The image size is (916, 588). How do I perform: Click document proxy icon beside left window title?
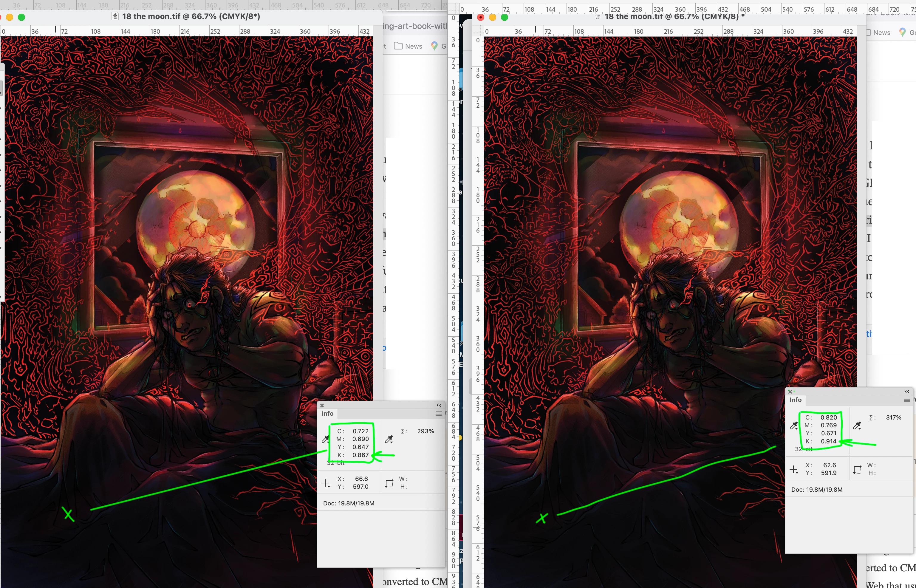point(115,16)
